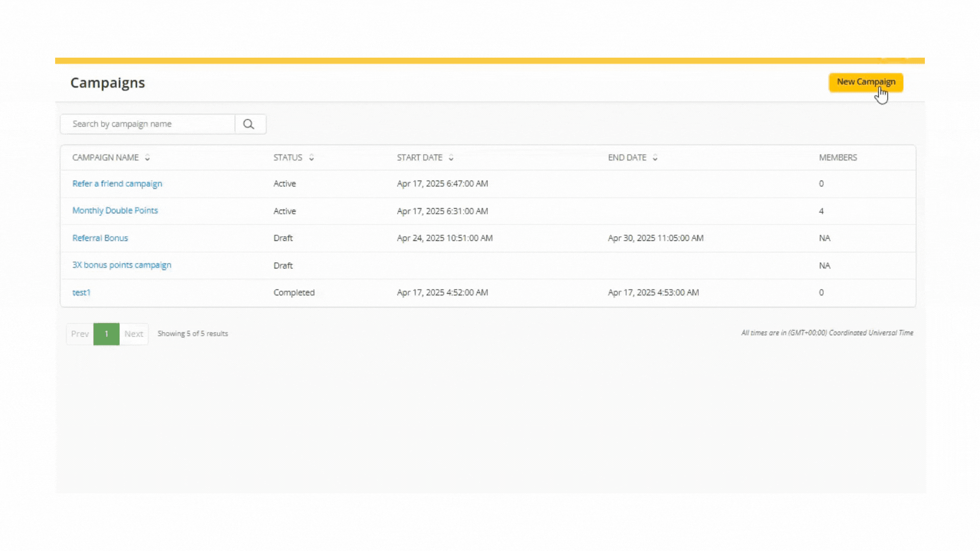Sort by End Date arrows

coord(655,158)
